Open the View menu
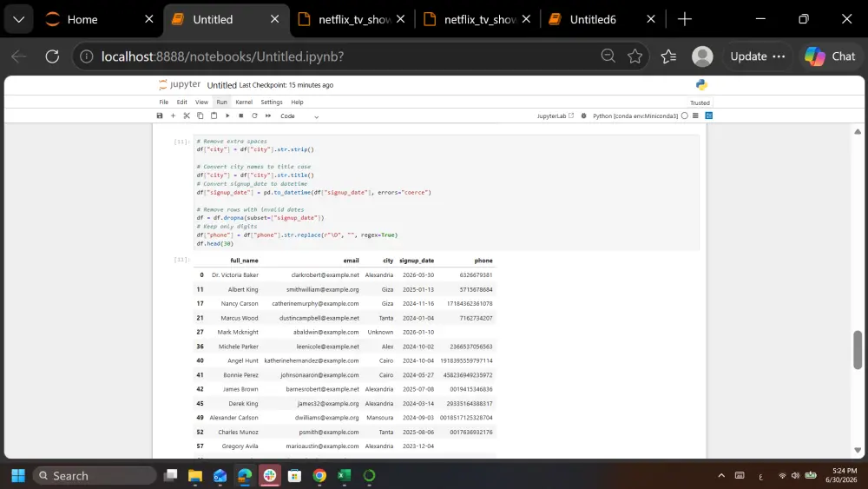The image size is (868, 489). click(x=201, y=102)
